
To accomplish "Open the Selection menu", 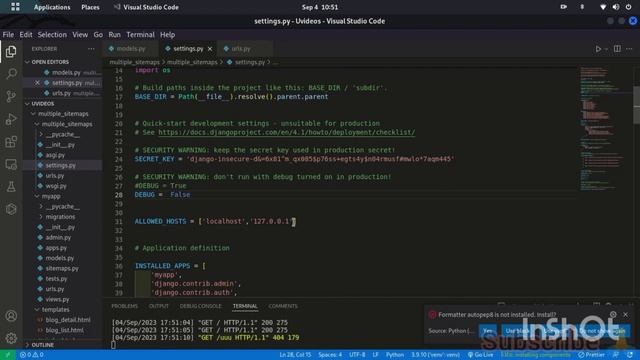I will [x=52, y=35].
